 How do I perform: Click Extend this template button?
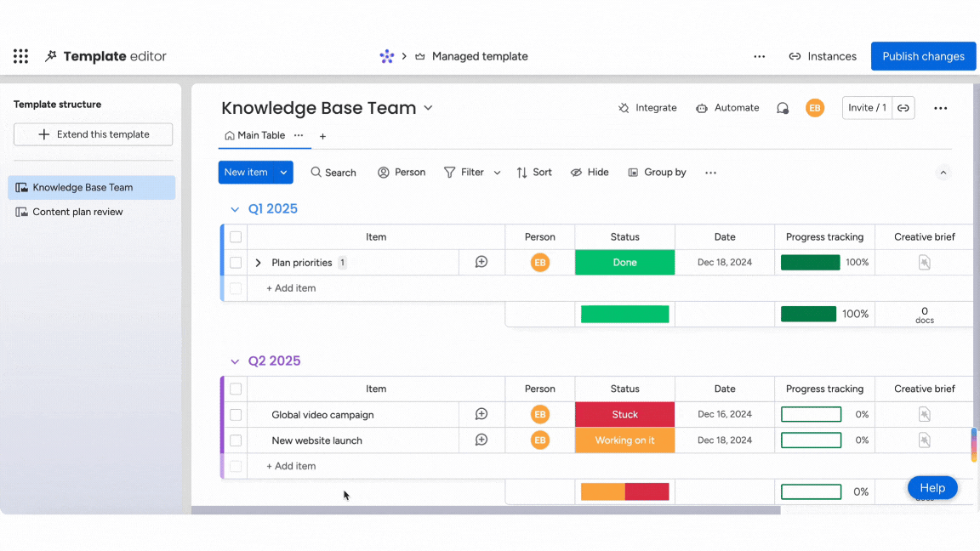click(93, 134)
